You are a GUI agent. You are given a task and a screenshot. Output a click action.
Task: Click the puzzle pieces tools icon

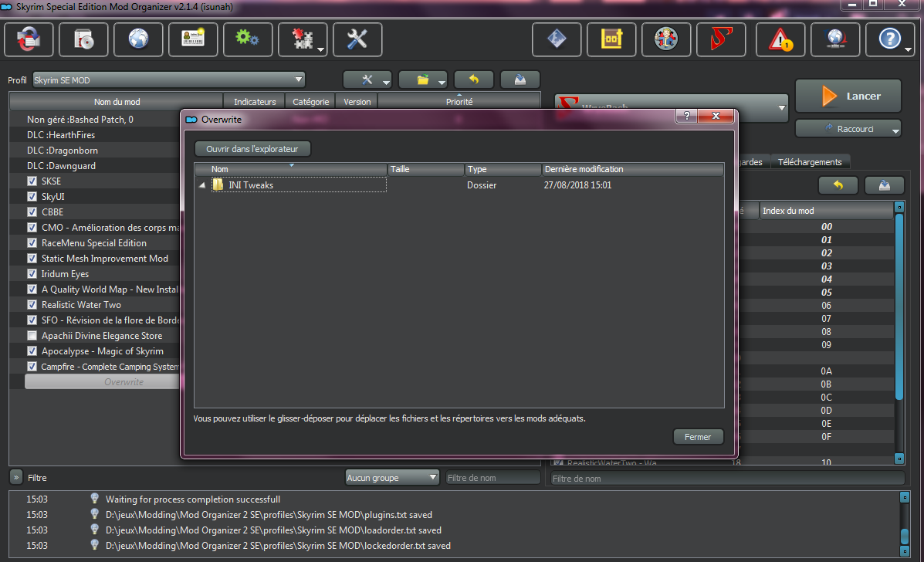pos(303,39)
